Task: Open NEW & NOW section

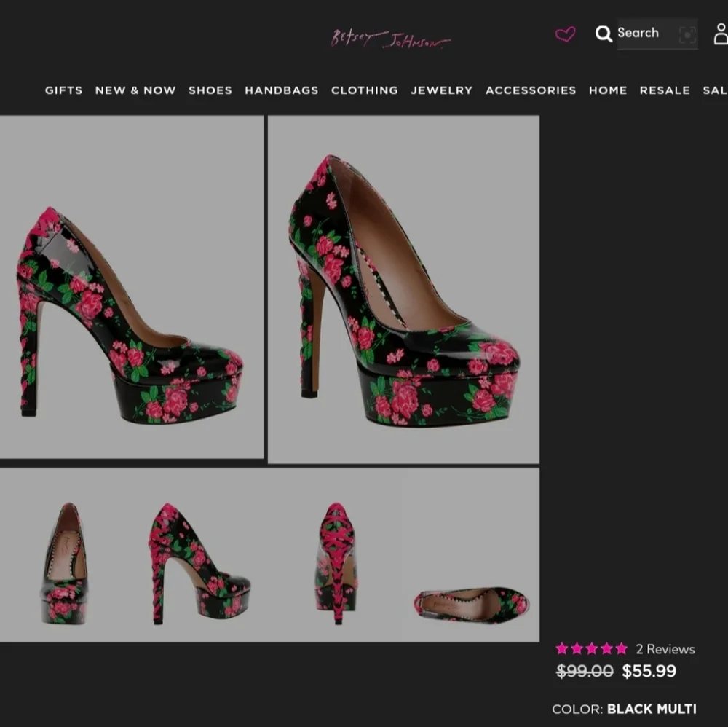Action: 135,90
